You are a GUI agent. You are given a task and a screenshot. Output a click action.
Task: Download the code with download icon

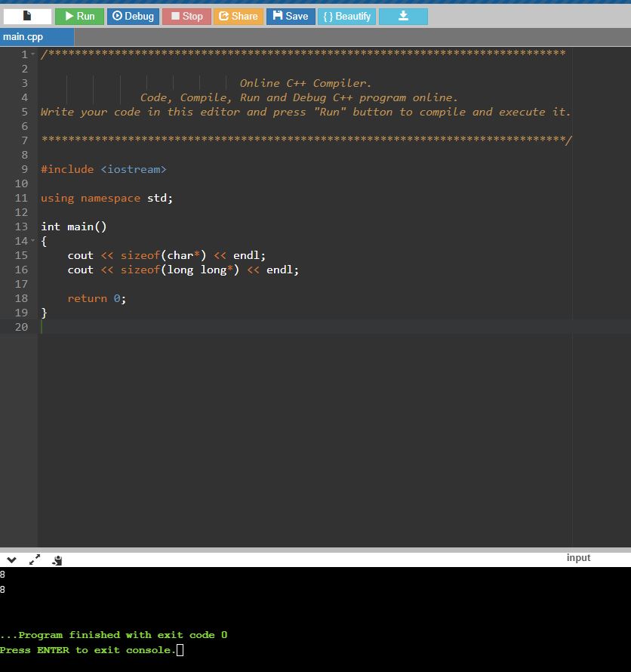pyautogui.click(x=403, y=16)
